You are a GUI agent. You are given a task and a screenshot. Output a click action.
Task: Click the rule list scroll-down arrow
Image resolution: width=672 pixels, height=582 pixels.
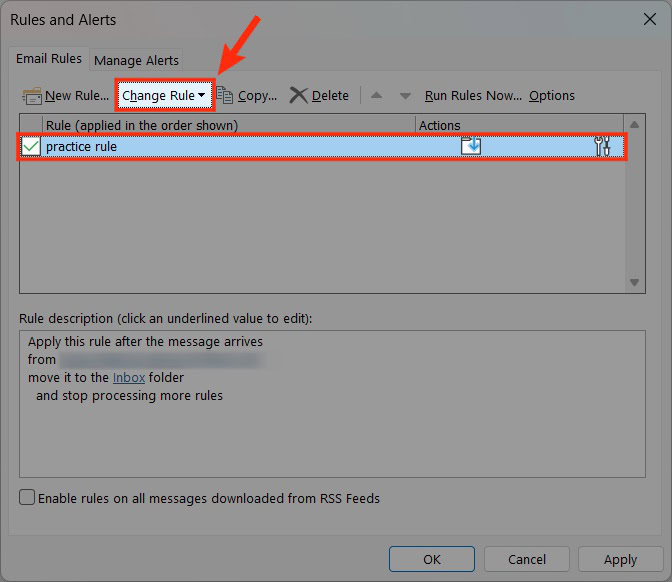click(635, 282)
